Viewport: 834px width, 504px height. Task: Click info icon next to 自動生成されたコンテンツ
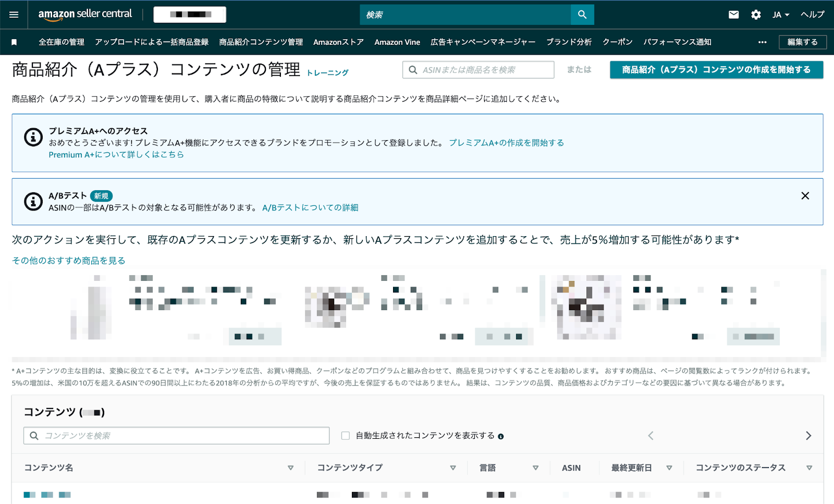[500, 437]
